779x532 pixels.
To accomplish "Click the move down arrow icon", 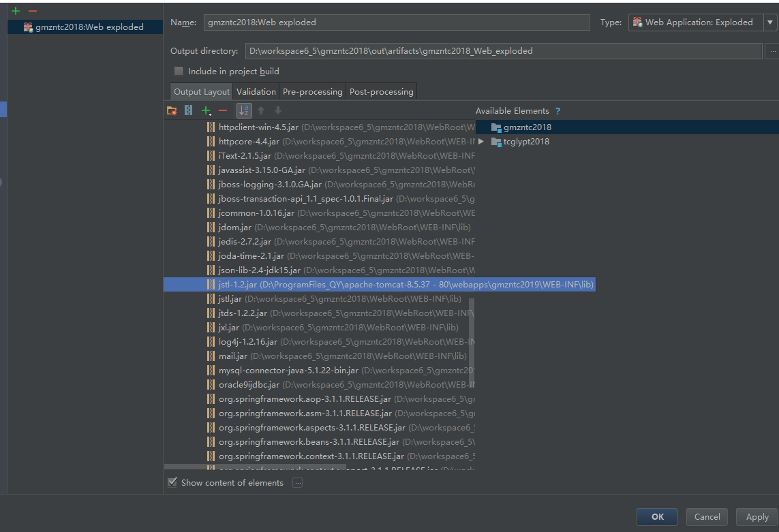I will (278, 110).
